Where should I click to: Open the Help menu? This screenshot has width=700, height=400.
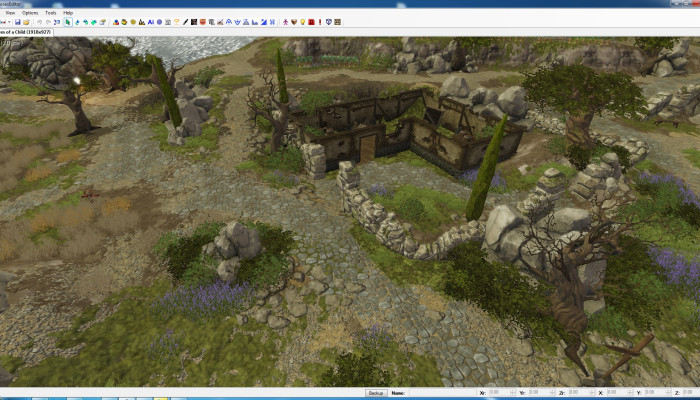click(x=68, y=13)
